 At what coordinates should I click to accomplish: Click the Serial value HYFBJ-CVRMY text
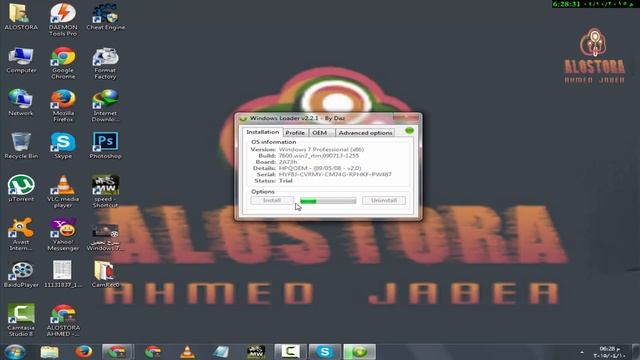335,174
